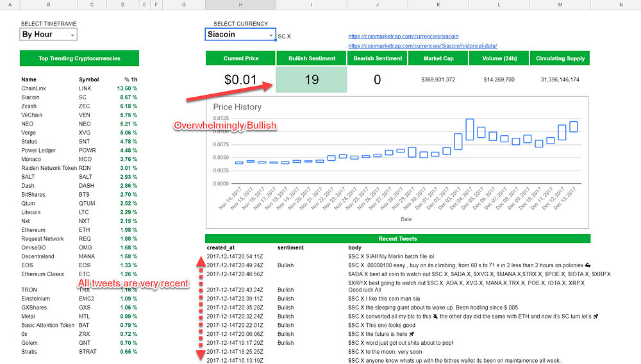The image size is (641, 364).
Task: Select the Request Network name cell
Action: pyautogui.click(x=42, y=238)
